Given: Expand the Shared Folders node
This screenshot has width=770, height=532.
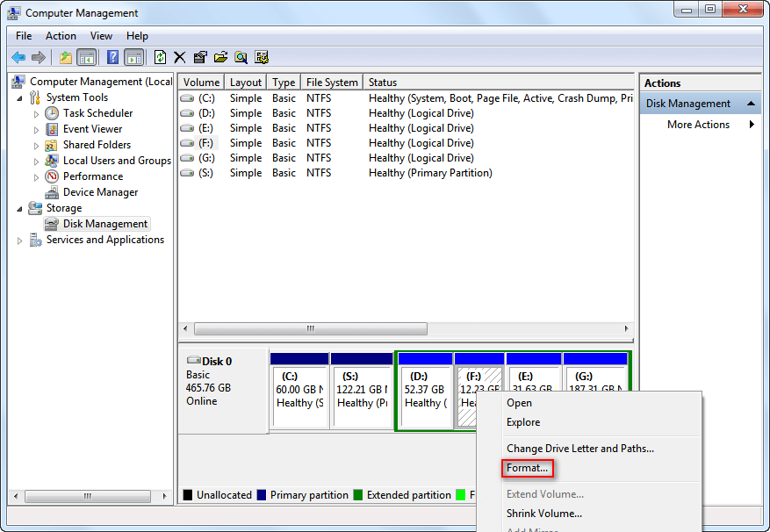Looking at the screenshot, I should tap(36, 146).
